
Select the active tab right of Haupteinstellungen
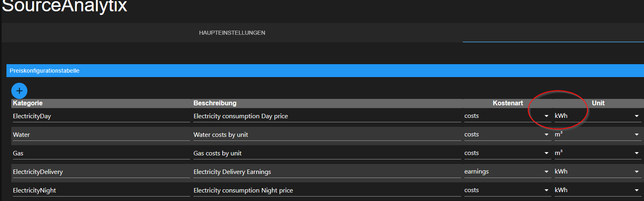coord(553,33)
